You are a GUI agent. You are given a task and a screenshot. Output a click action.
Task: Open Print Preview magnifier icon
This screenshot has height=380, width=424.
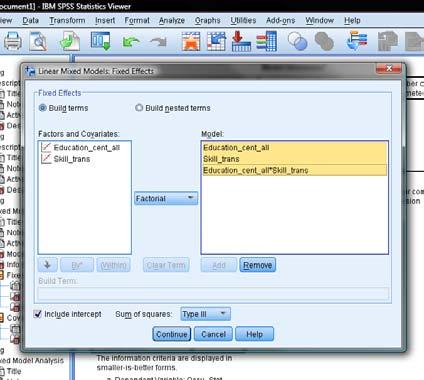pyautogui.click(x=38, y=41)
